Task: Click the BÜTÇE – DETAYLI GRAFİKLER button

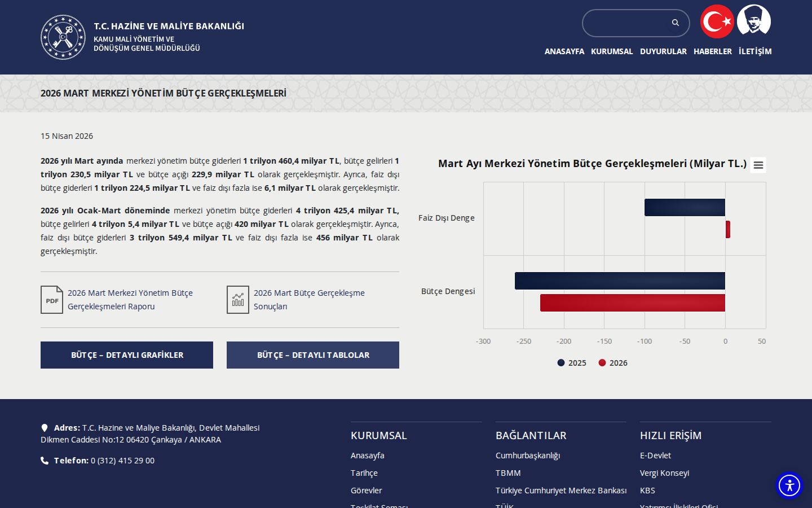Action: tap(127, 355)
